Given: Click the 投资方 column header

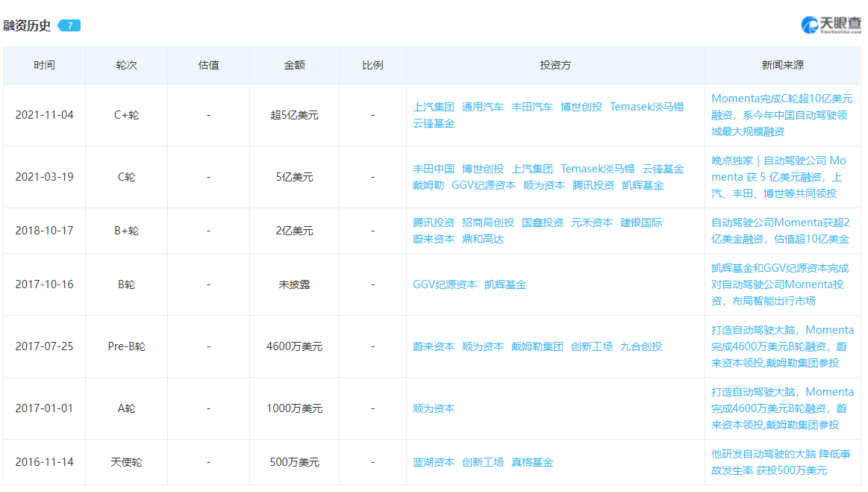Looking at the screenshot, I should (555, 65).
